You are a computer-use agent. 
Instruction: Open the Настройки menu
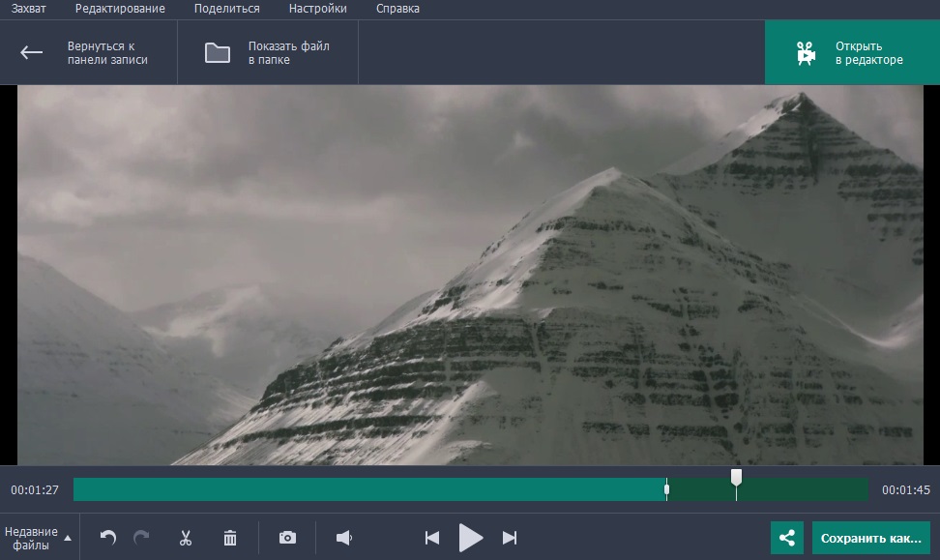(317, 9)
